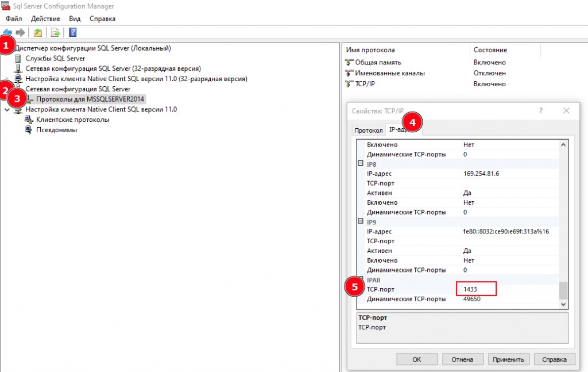
Task: Open the Вид menu
Action: pos(75,19)
